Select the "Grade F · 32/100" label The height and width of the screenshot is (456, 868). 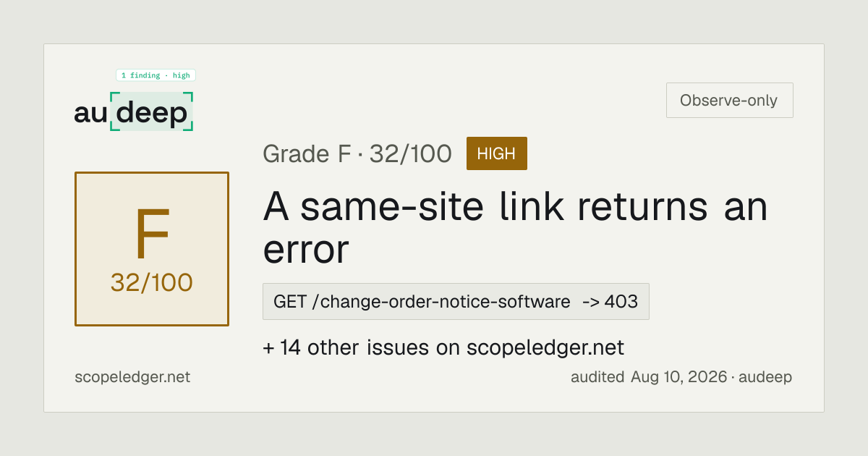click(357, 153)
